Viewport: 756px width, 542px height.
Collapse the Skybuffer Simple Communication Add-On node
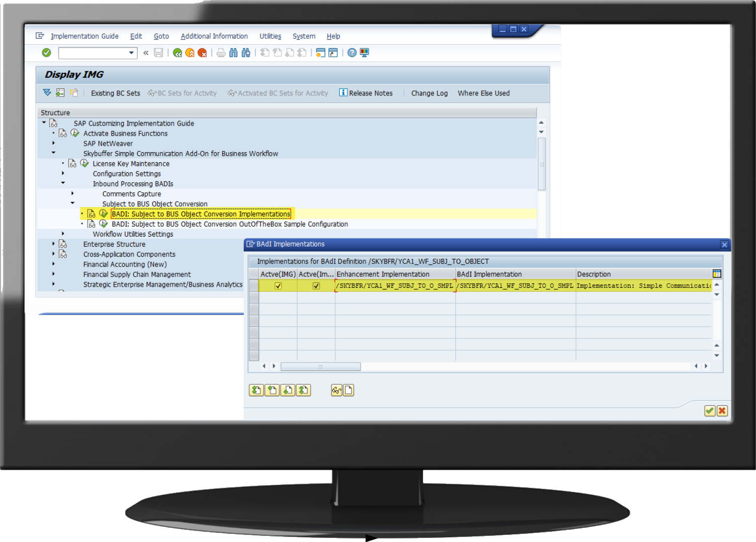[53, 153]
